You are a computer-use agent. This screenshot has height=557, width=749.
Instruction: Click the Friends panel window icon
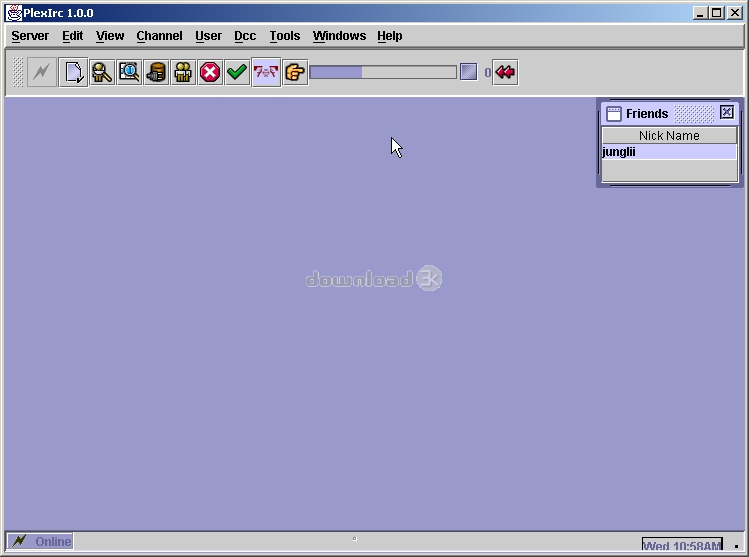tap(613, 114)
